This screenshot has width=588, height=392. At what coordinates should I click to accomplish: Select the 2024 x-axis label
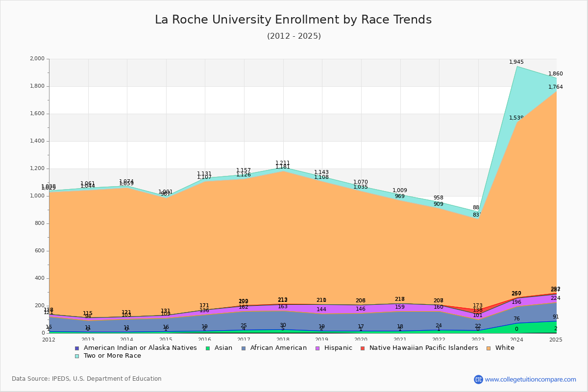point(517,340)
